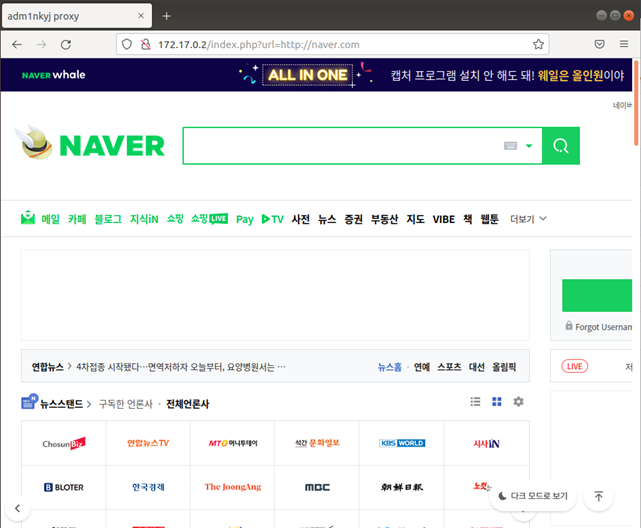The width and height of the screenshot is (641, 528).
Task: Open the MBC publisher tile
Action: (317, 487)
